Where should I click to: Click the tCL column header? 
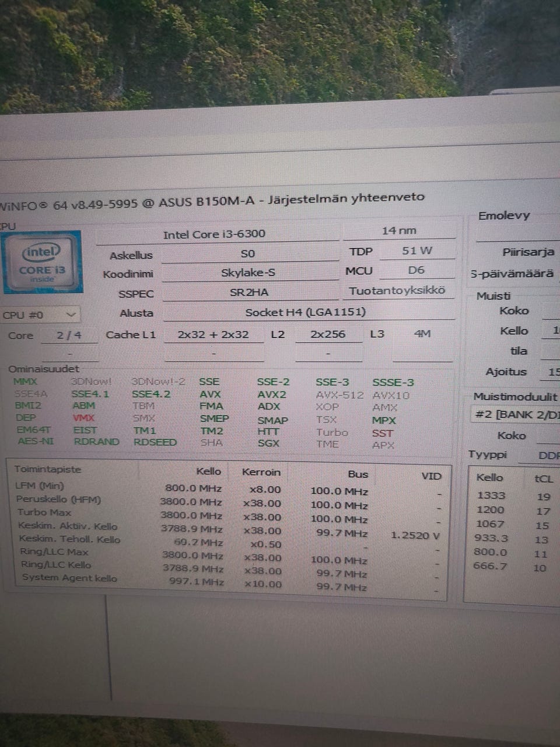pyautogui.click(x=543, y=479)
